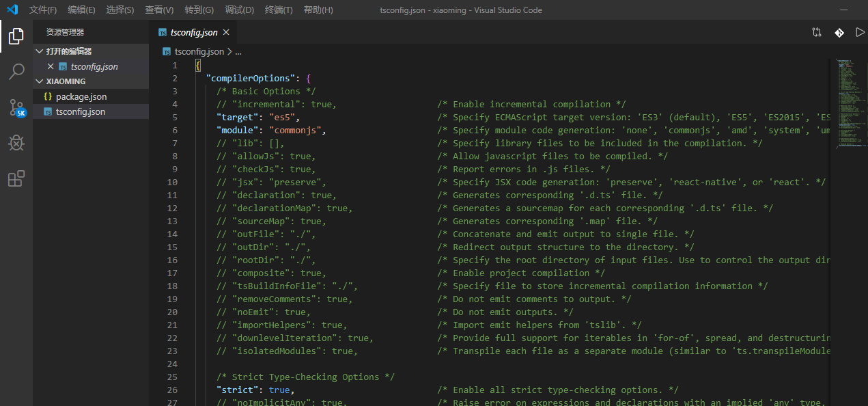Open the Extensions view
868x406 pixels.
click(16, 178)
